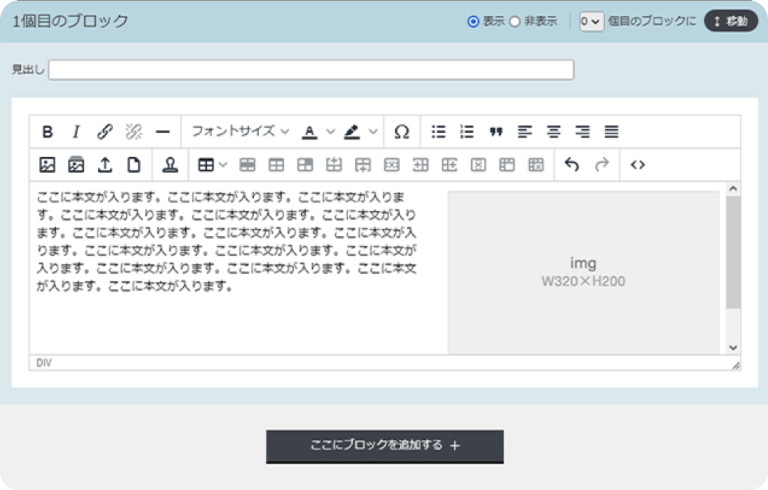Toggle italic formatting
768x490 pixels.
click(x=76, y=131)
